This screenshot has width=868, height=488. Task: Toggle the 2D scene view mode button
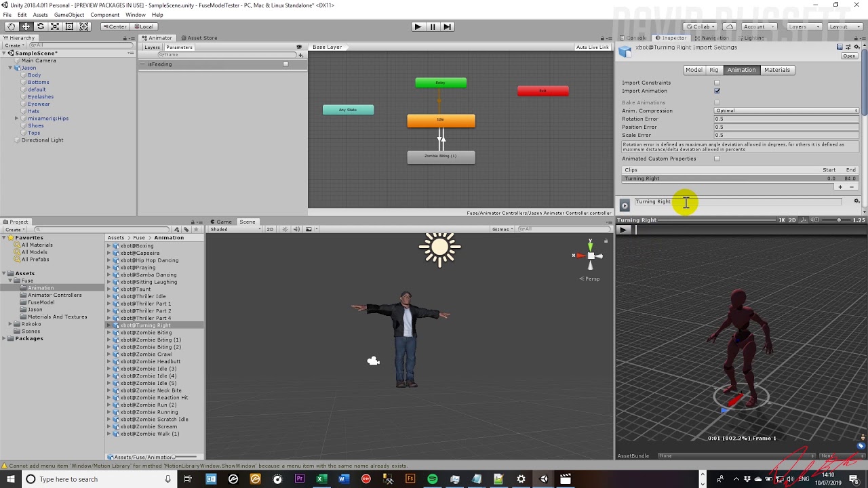[270, 229]
